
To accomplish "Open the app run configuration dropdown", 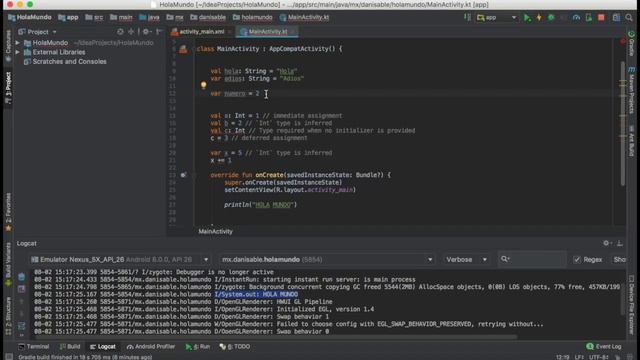I will pos(497,18).
